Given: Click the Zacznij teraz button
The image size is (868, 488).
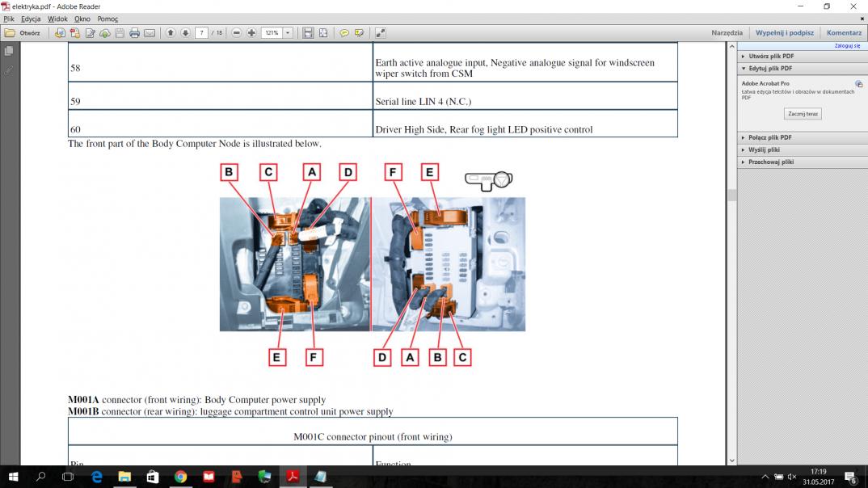Looking at the screenshot, I should coord(803,114).
